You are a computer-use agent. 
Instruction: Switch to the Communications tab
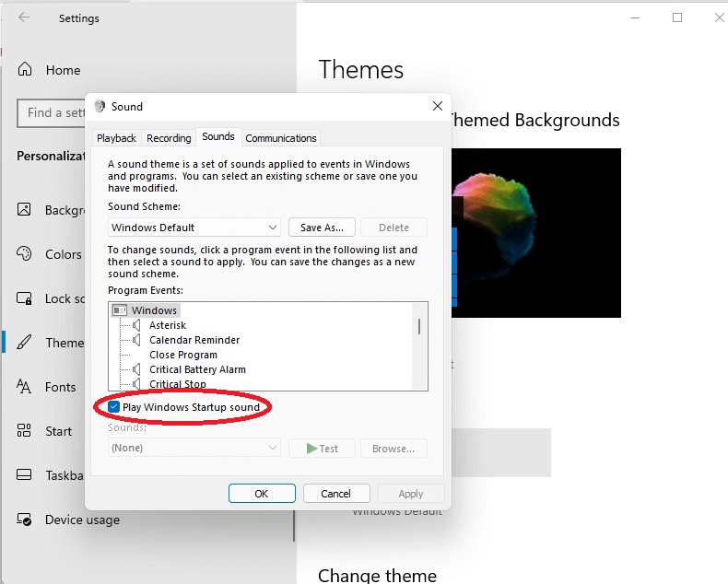[x=281, y=138]
